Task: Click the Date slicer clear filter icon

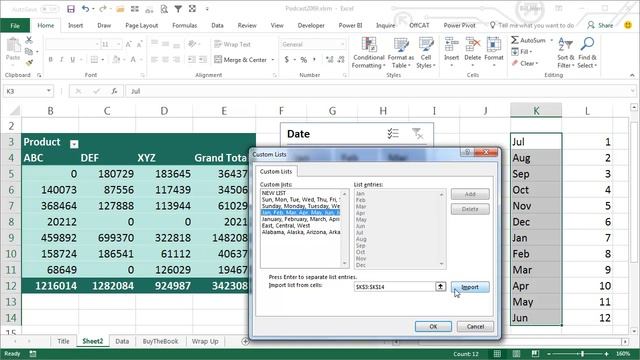Action: tap(417, 133)
